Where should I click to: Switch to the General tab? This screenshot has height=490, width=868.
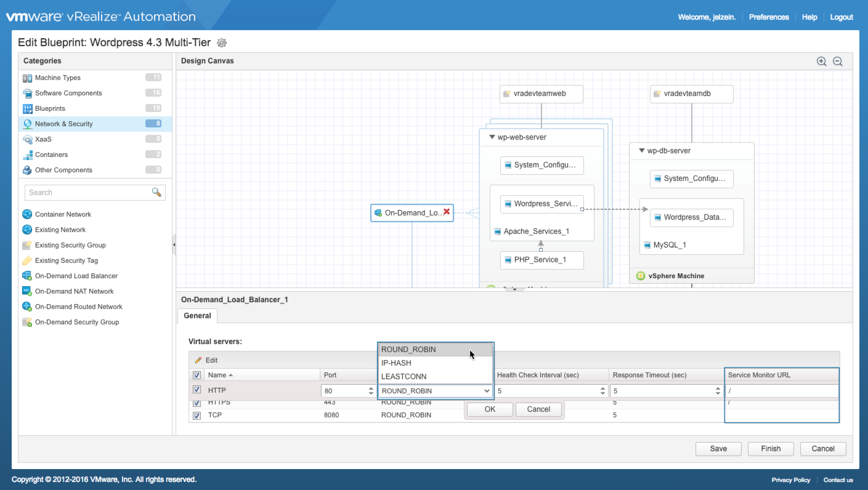[197, 316]
